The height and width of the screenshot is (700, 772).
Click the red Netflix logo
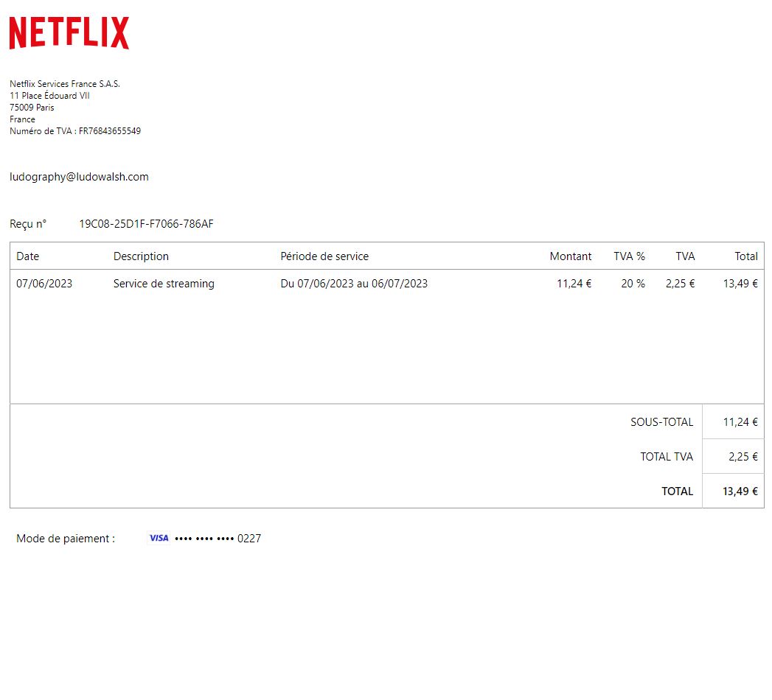[69, 33]
